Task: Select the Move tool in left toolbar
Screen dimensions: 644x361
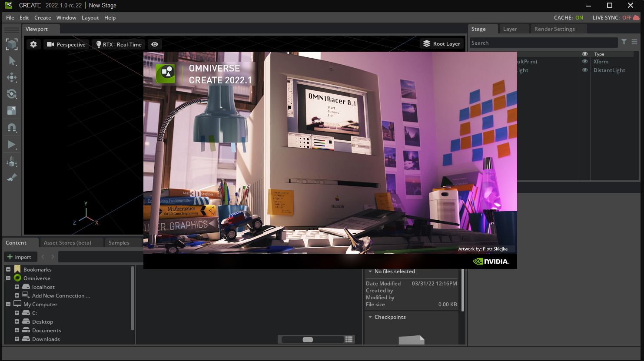Action: (x=12, y=77)
